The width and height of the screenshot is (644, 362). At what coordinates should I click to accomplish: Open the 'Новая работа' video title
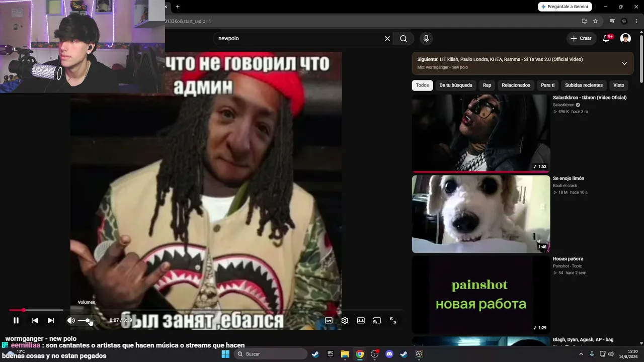tap(568, 259)
